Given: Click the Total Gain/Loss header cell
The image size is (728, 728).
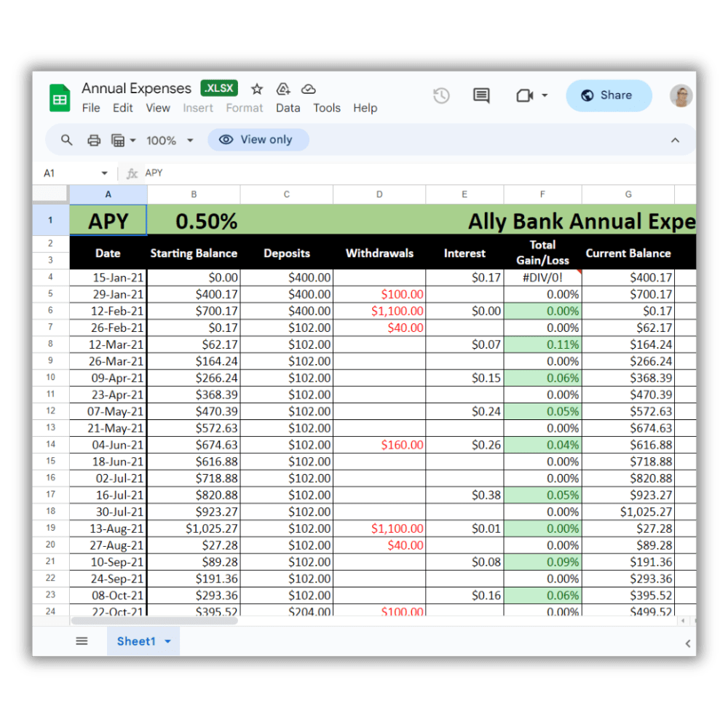Looking at the screenshot, I should point(542,253).
